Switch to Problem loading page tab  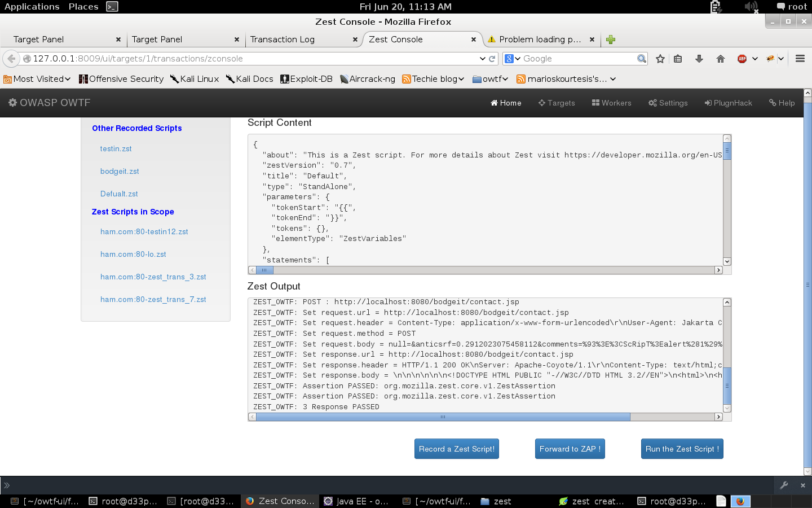tap(540, 40)
